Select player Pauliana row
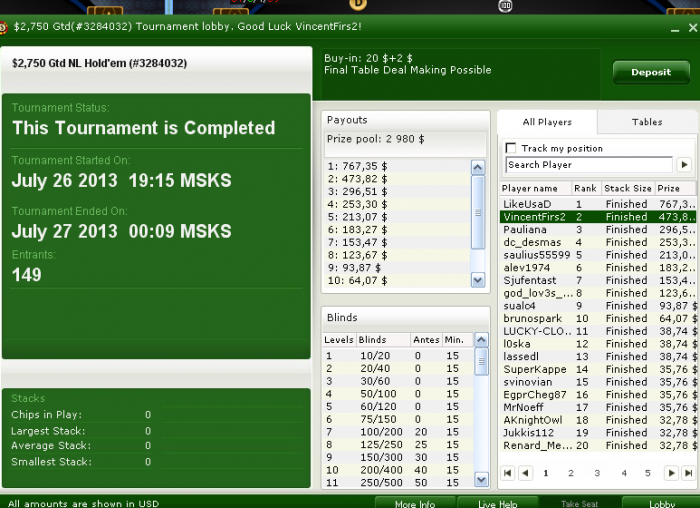700x508 pixels. (x=598, y=229)
